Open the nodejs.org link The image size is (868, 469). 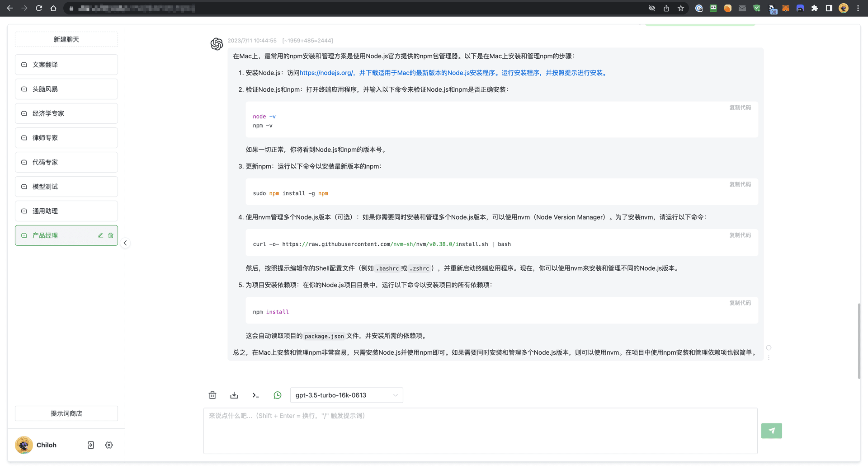326,73
